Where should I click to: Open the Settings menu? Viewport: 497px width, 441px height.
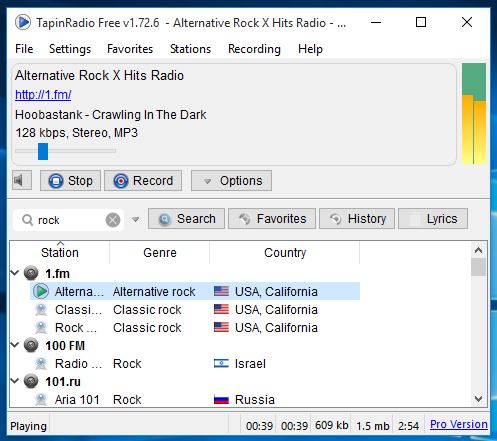pos(70,49)
